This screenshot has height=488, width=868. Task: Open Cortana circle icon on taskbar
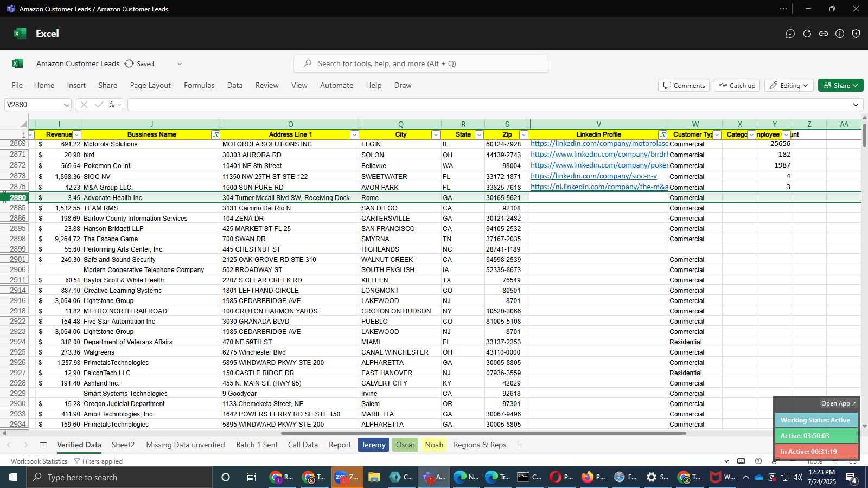coord(226,477)
